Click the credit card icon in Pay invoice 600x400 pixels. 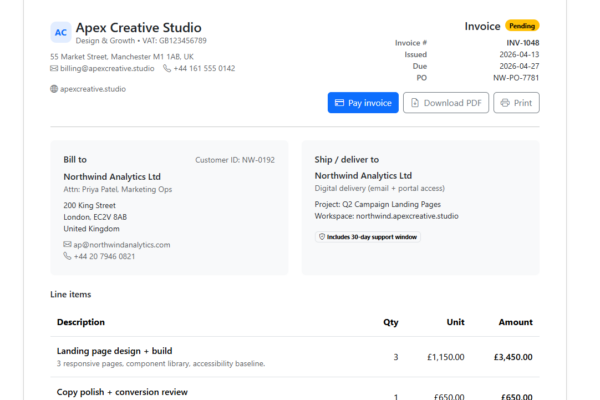340,103
